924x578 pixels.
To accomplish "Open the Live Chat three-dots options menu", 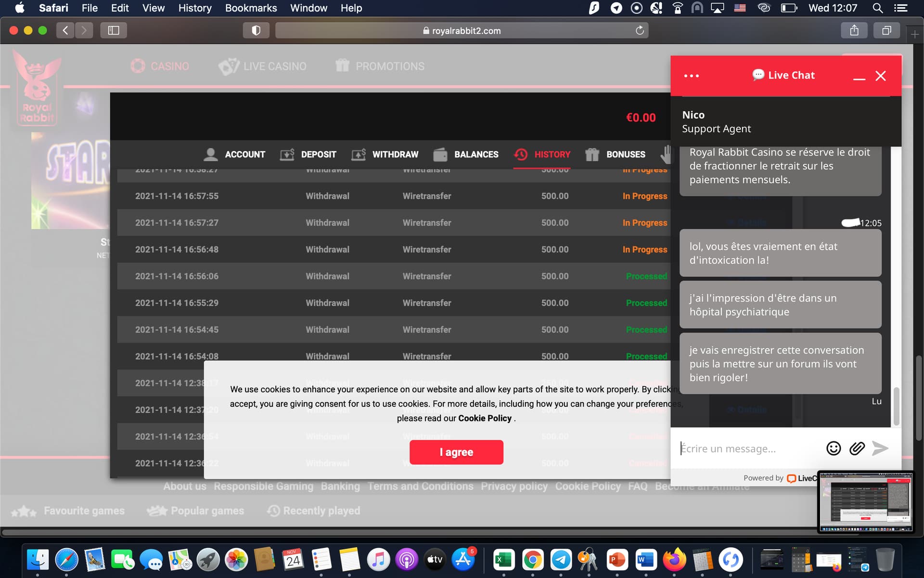I will coord(691,76).
